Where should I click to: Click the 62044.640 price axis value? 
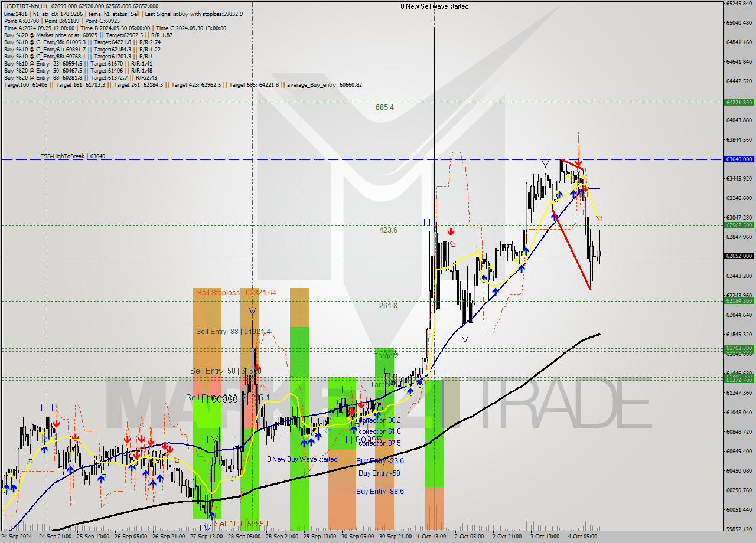point(739,315)
